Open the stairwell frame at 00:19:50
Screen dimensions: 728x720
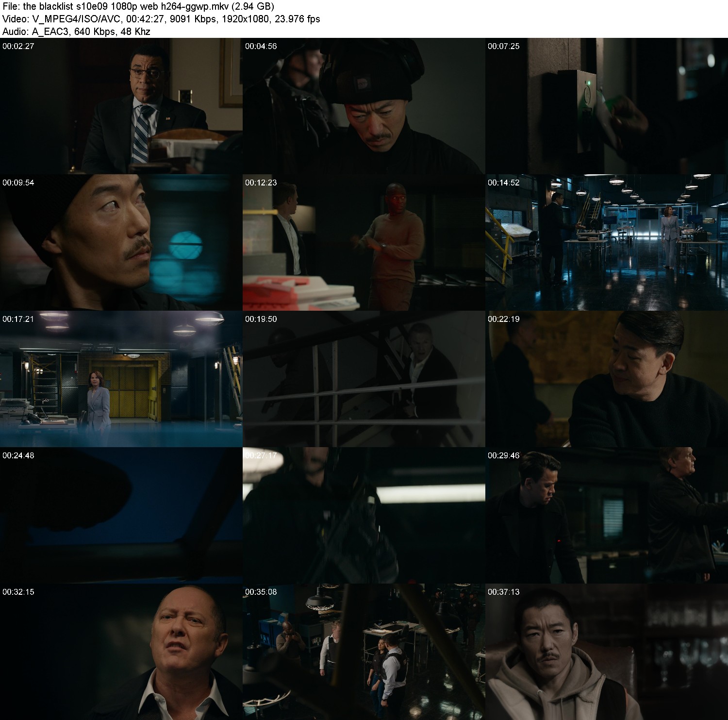pyautogui.click(x=364, y=379)
